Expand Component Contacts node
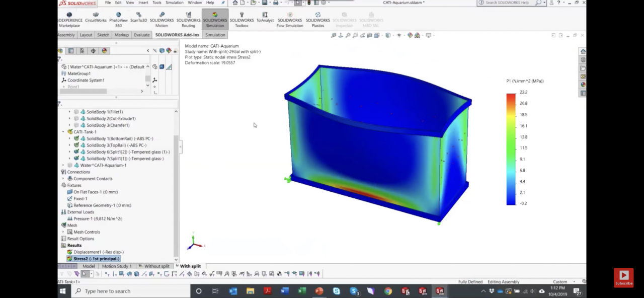Screen dimensions: 644x298 coord(63,178)
